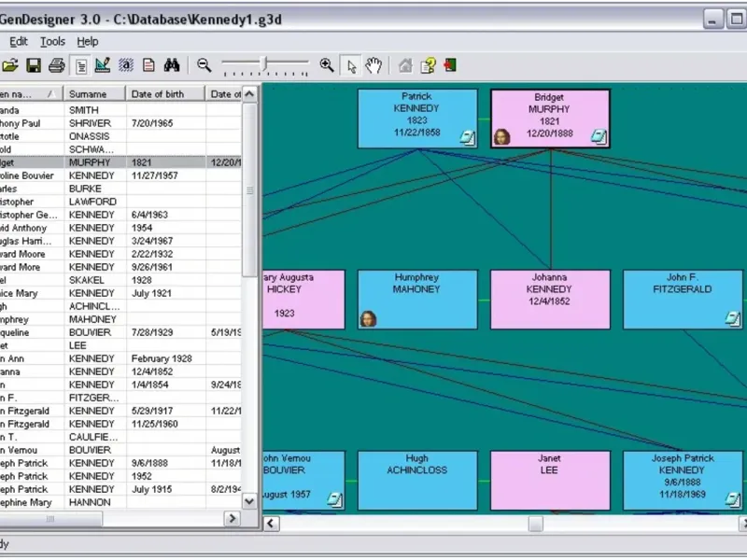Image resolution: width=747 pixels, height=560 pixels.
Task: Open the Help menu
Action: pos(87,41)
